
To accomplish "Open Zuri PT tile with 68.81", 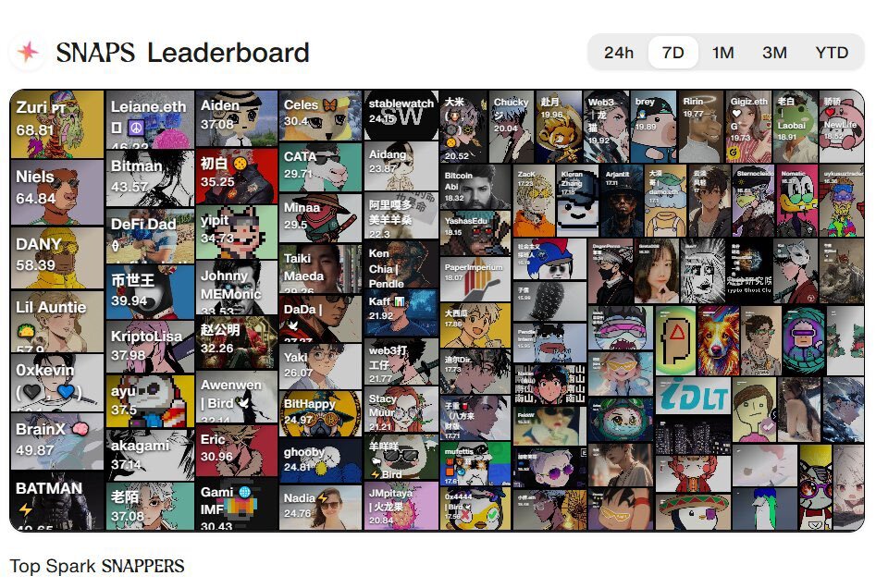I will point(57,124).
